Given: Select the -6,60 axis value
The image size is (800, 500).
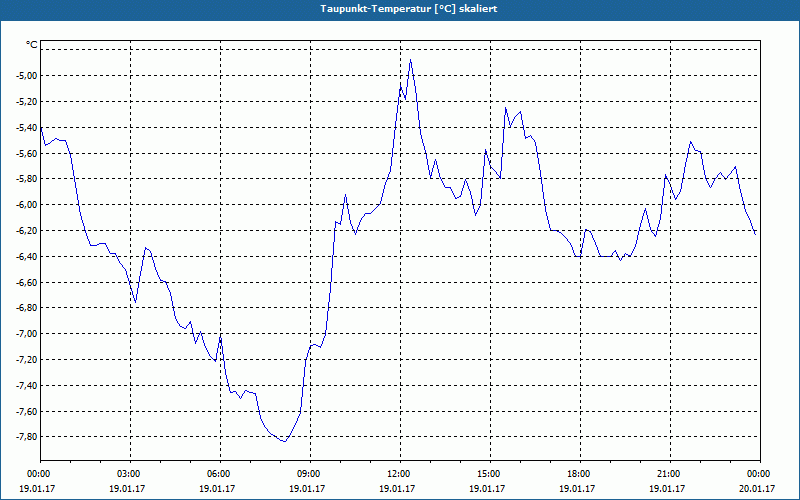Looking at the screenshot, I should 27,282.
